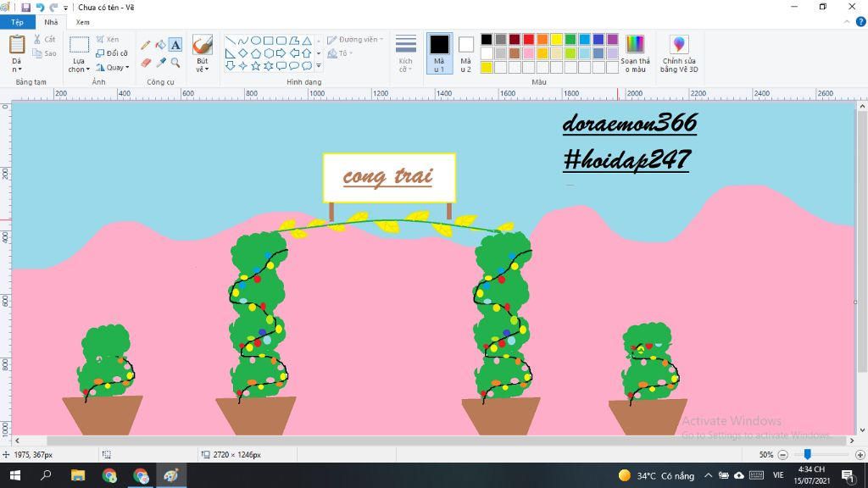Open File Explorer from taskbar

click(77, 475)
